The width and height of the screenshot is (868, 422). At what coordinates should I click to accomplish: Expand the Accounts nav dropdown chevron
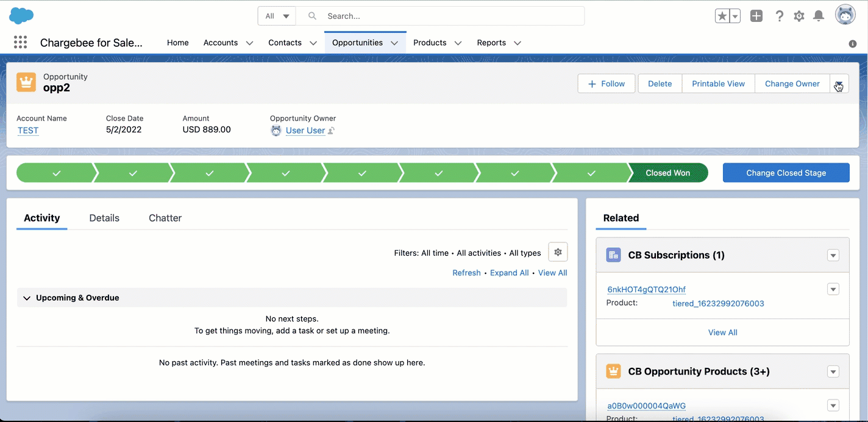click(x=249, y=43)
